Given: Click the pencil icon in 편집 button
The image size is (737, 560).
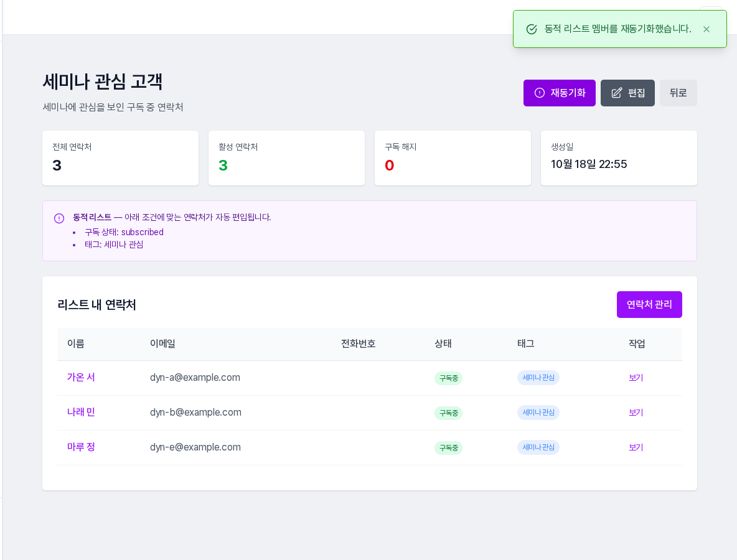Looking at the screenshot, I should (617, 93).
